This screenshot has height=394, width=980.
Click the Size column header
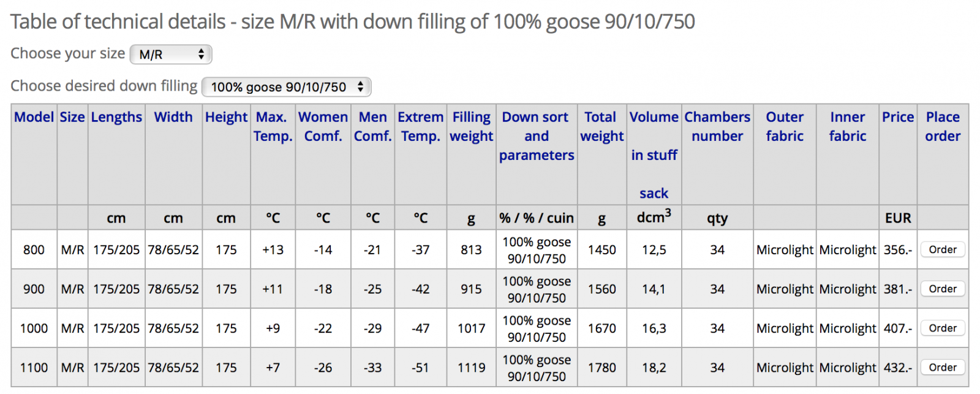point(72,117)
